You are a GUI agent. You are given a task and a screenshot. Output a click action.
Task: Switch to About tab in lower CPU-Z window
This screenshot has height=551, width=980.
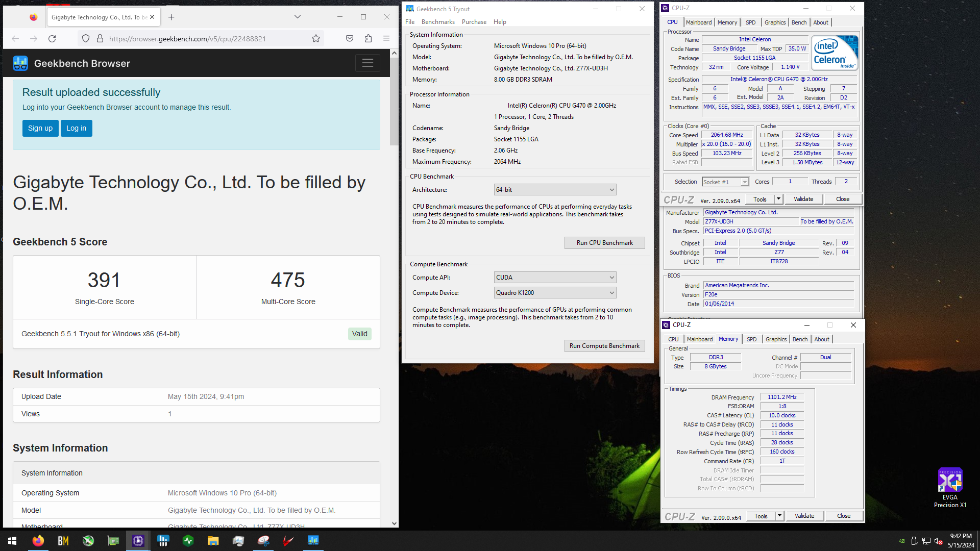coord(822,339)
